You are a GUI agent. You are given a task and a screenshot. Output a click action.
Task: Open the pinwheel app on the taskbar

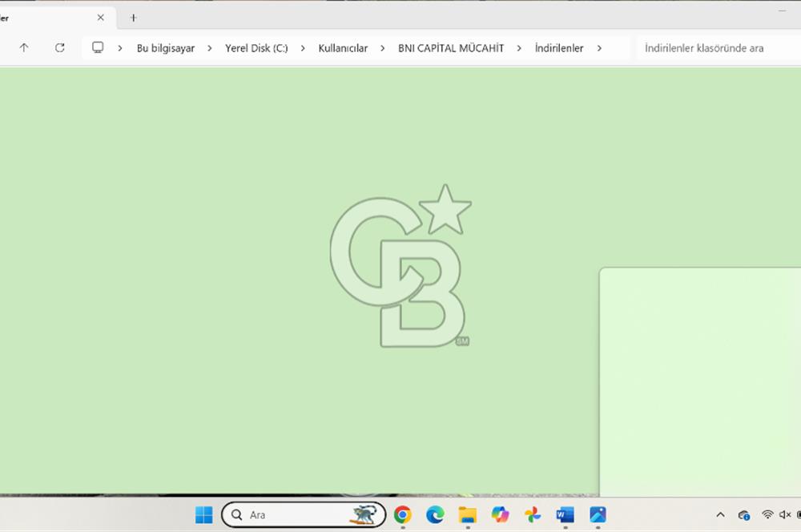point(533,514)
